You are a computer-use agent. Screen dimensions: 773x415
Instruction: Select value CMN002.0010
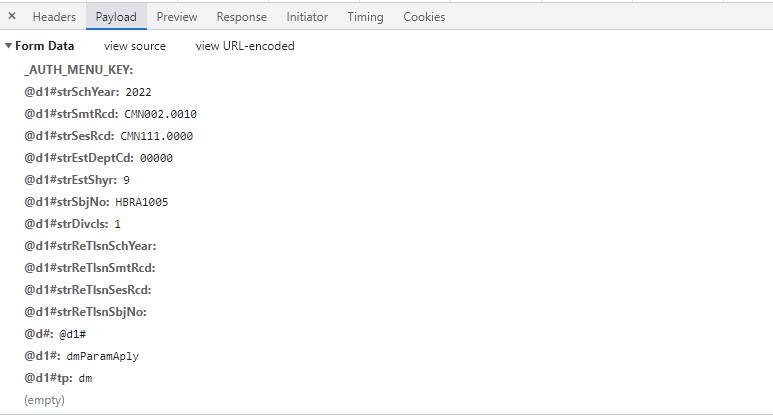coord(160,114)
